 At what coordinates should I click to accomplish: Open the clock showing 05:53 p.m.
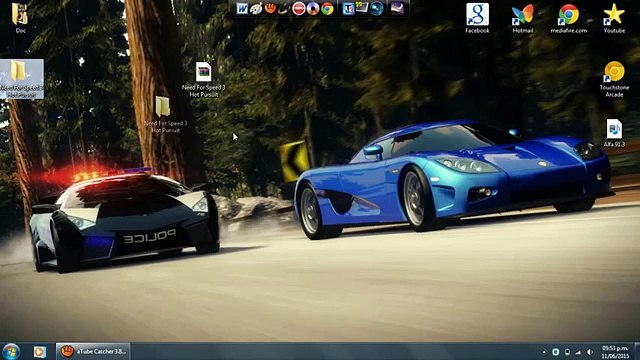click(615, 352)
